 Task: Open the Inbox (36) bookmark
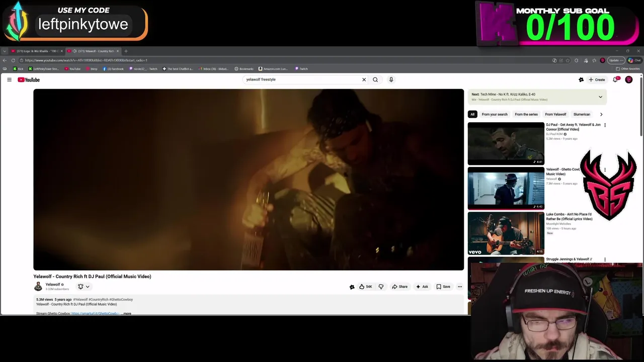[214, 69]
